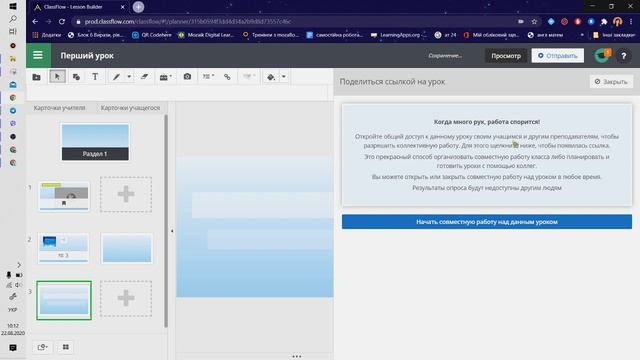Open the Windows Start menu
This screenshot has height=360, width=640.
pos(13,7)
